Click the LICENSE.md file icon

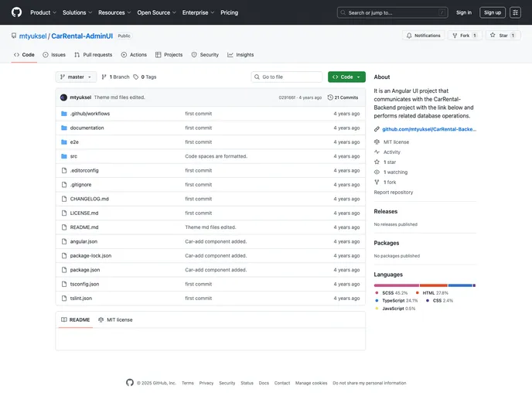63,213
